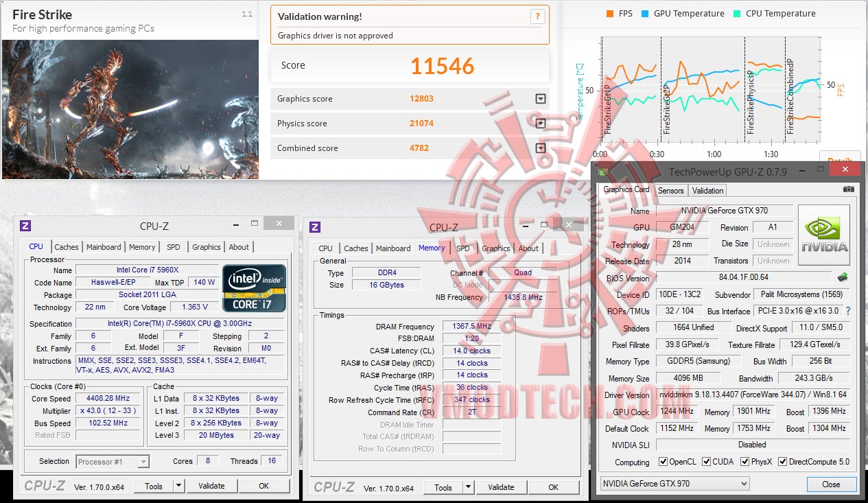Click the Bus Interface question mark icon
The image size is (868, 503).
tap(848, 311)
